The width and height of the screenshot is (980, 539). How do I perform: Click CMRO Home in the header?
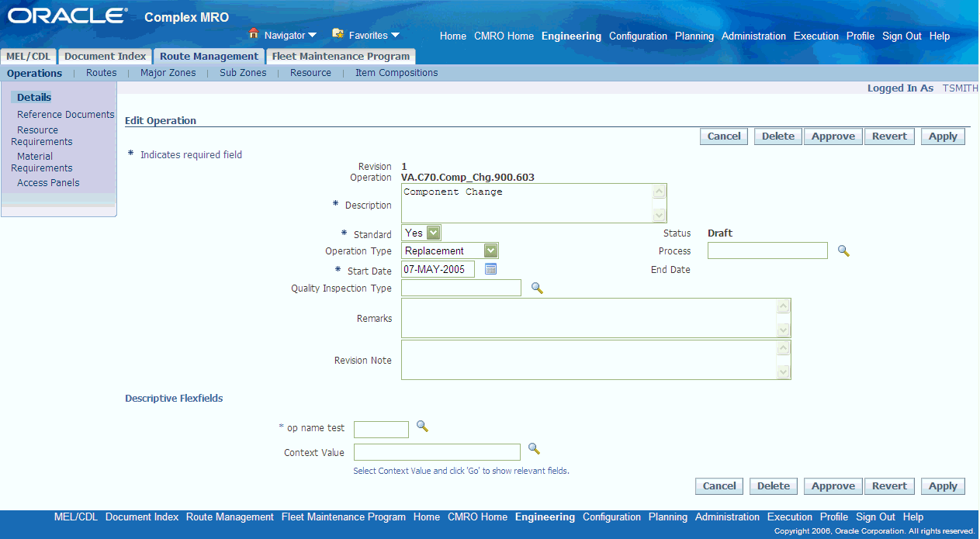(504, 36)
